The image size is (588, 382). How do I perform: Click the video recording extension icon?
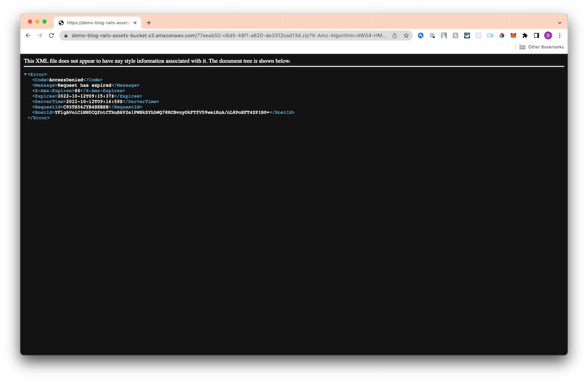tap(490, 36)
